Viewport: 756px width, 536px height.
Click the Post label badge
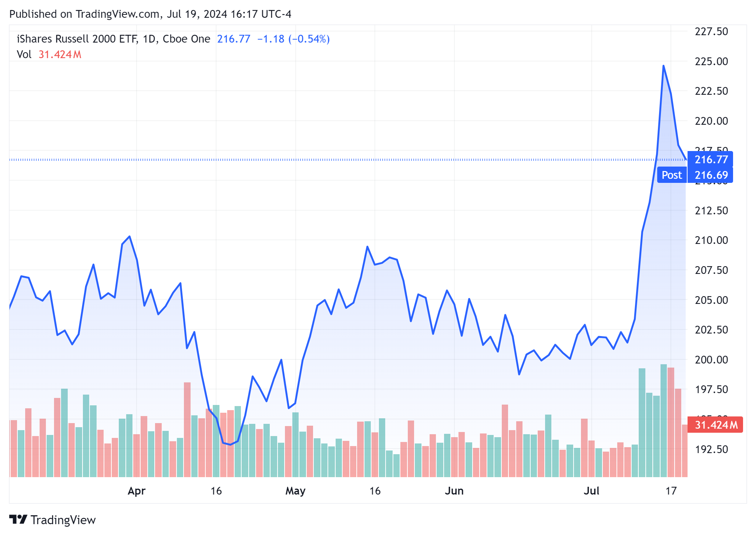click(x=672, y=175)
